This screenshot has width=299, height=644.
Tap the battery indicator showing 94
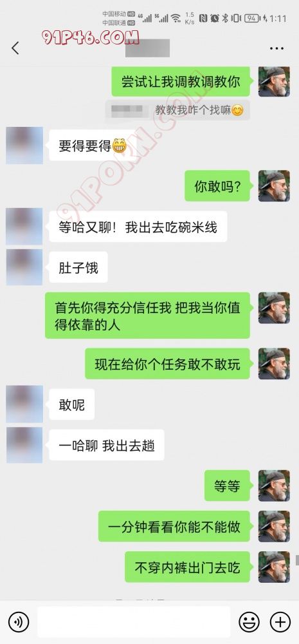coord(253,19)
